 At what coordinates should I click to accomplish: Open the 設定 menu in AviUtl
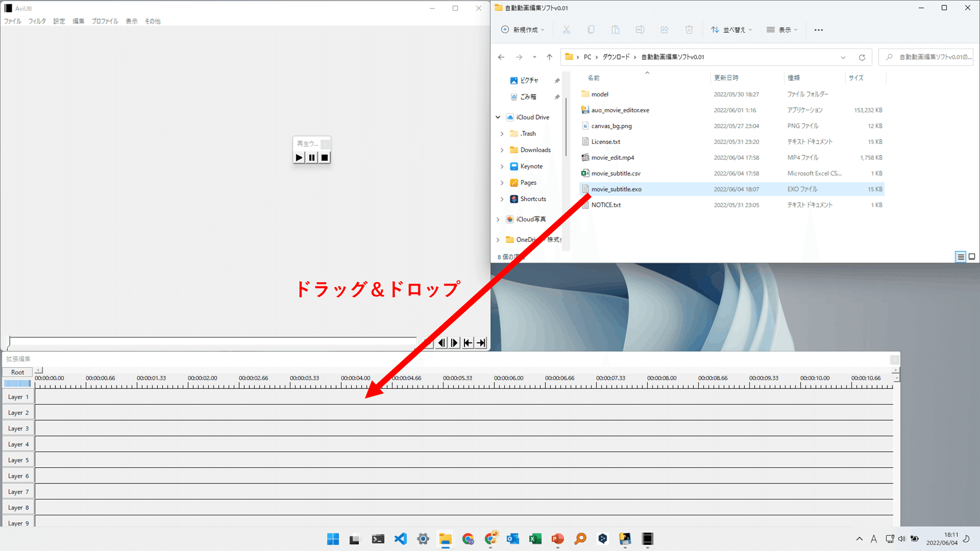click(x=59, y=21)
